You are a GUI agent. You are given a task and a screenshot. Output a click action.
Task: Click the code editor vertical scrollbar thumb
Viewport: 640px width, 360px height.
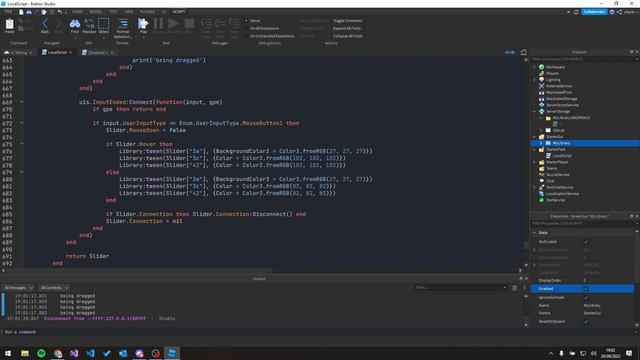pyautogui.click(x=526, y=245)
